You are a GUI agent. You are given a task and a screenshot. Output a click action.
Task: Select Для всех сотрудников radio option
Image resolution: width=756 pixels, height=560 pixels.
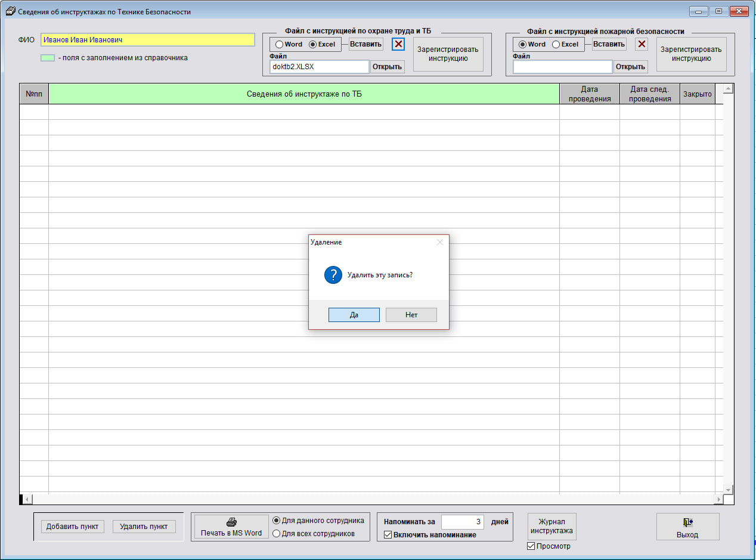[x=277, y=534]
